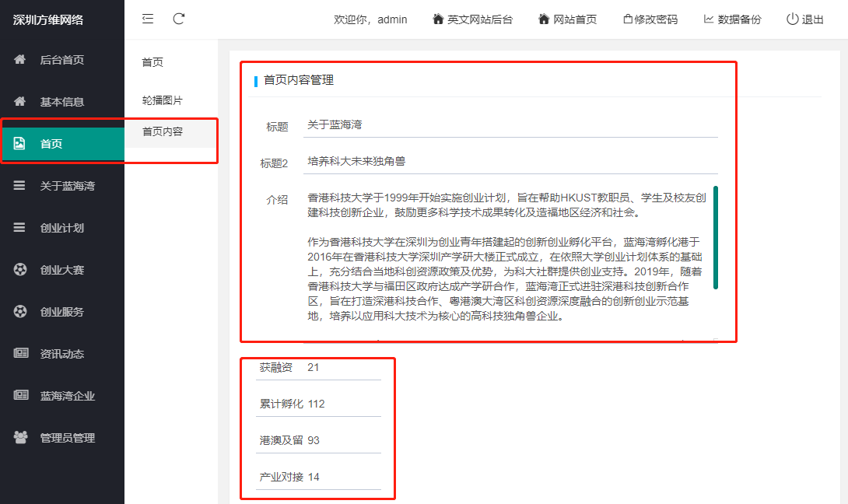Click the refresh page icon
This screenshot has width=848, height=504.
click(179, 19)
